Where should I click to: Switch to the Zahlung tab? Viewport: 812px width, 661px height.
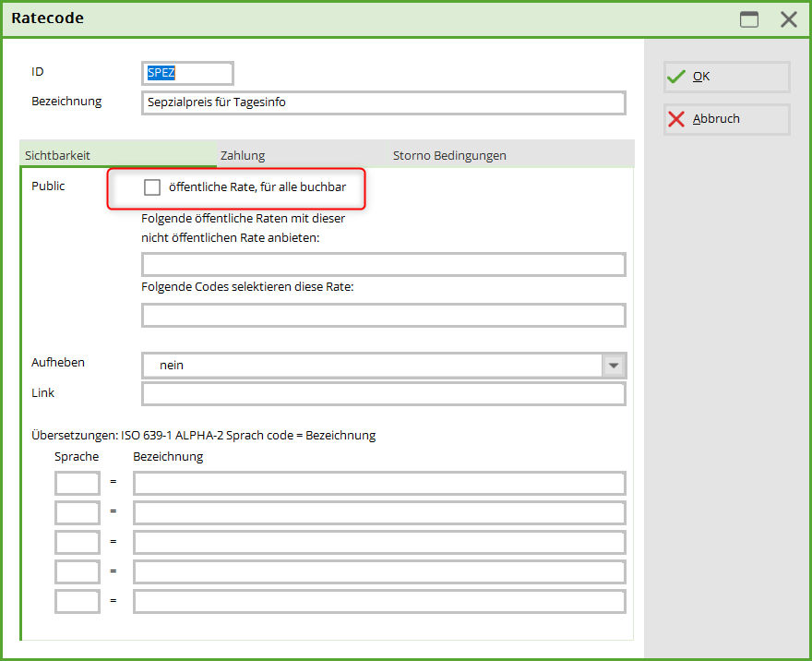(x=243, y=156)
